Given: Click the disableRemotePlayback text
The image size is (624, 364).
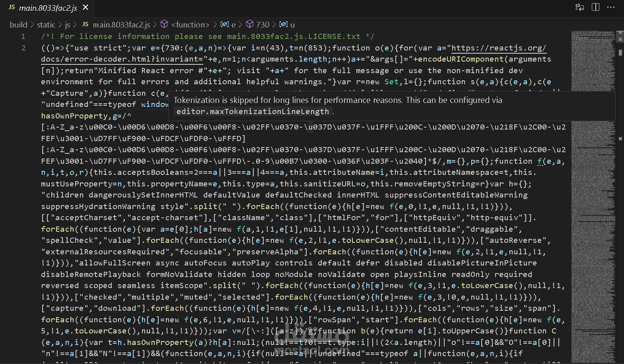Looking at the screenshot, I should pos(91,275).
